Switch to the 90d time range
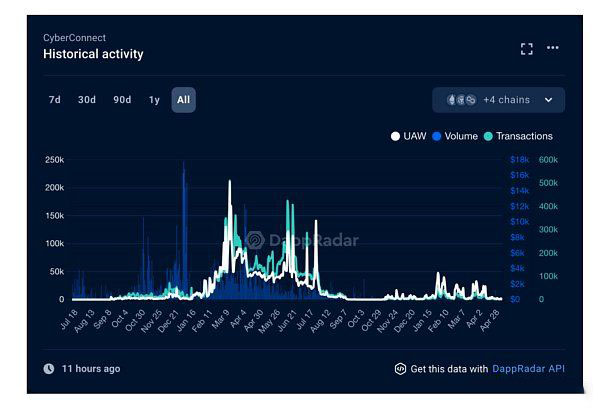Viewport: 600px width, 413px height. tap(122, 100)
